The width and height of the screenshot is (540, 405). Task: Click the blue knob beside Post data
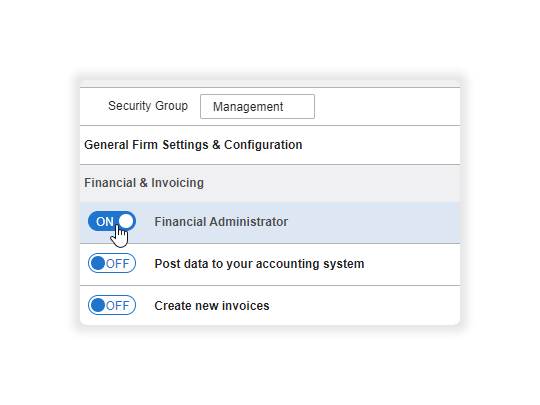click(98, 263)
